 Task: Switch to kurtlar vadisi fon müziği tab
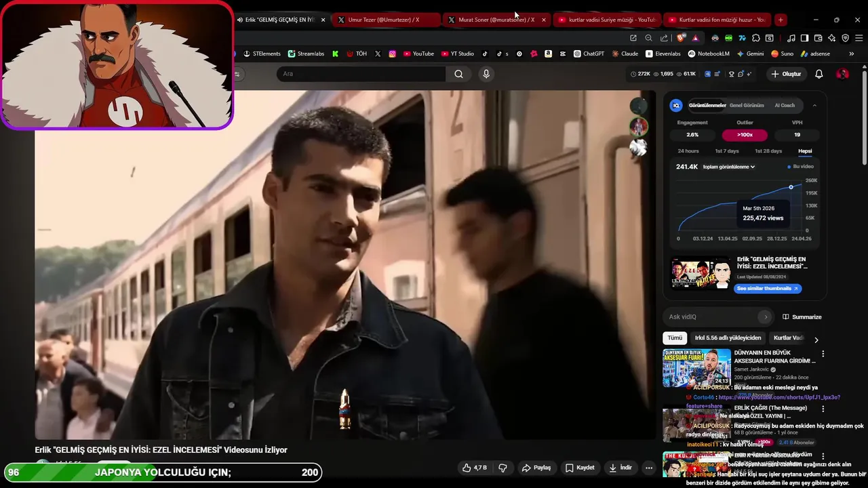point(717,20)
